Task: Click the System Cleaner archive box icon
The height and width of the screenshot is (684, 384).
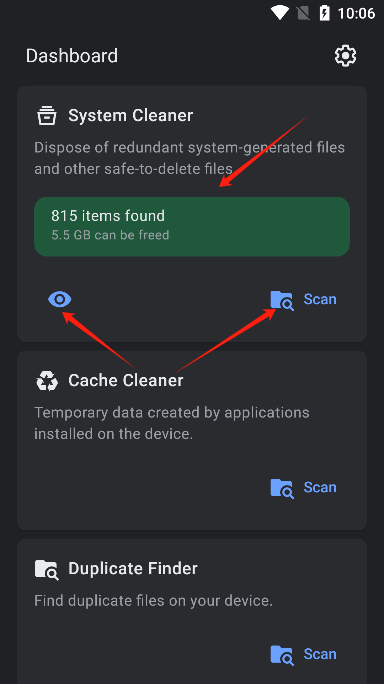Action: coord(47,116)
